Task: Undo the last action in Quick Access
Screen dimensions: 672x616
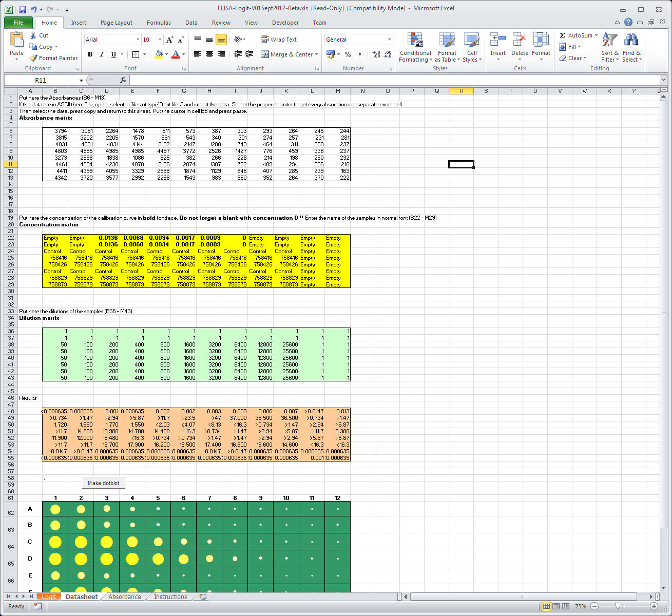Action: (34, 9)
